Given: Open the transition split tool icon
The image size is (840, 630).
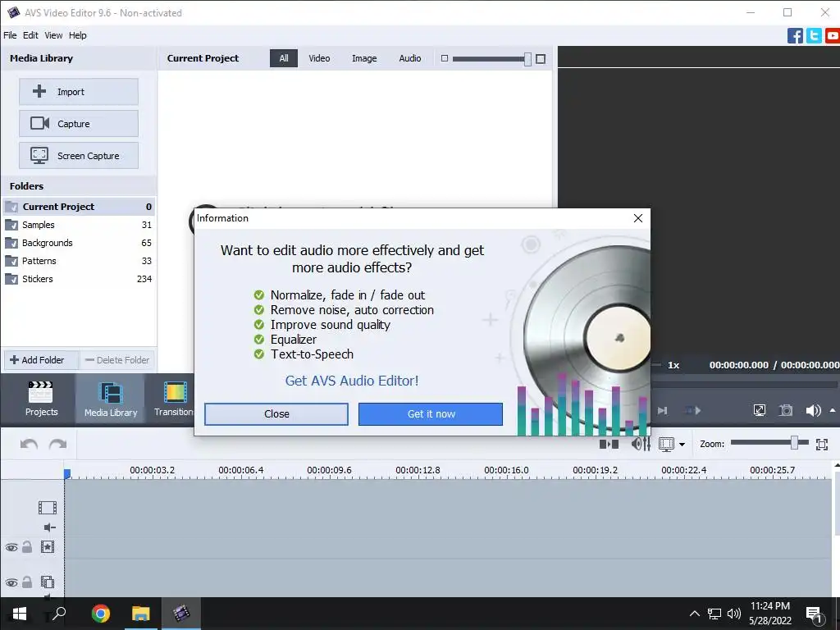Looking at the screenshot, I should coord(609,444).
